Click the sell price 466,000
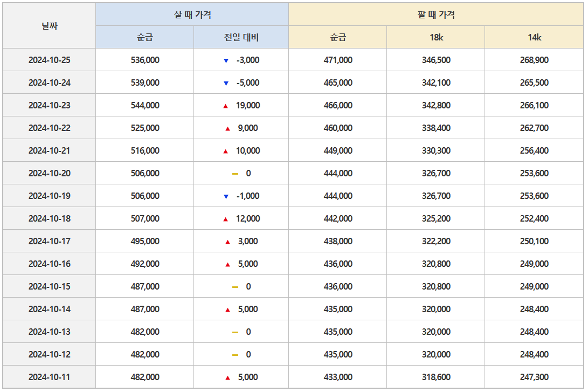This screenshot has height=392, width=588. click(x=338, y=105)
